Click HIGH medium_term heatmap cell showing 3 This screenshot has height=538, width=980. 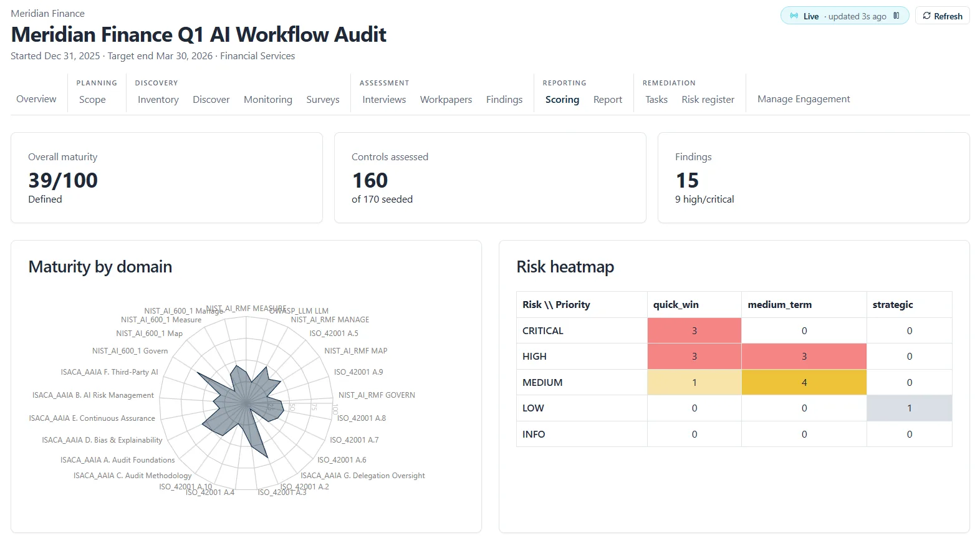pos(804,357)
